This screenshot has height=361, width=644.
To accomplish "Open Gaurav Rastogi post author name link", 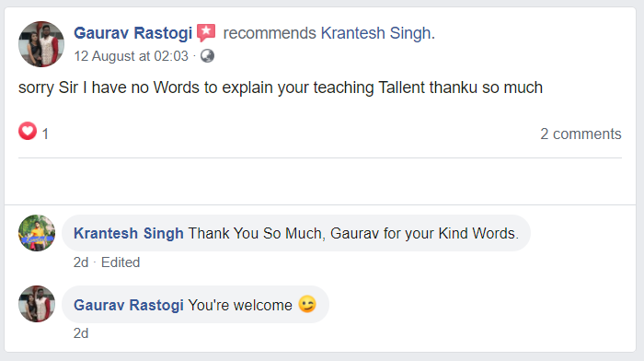I will [x=133, y=33].
